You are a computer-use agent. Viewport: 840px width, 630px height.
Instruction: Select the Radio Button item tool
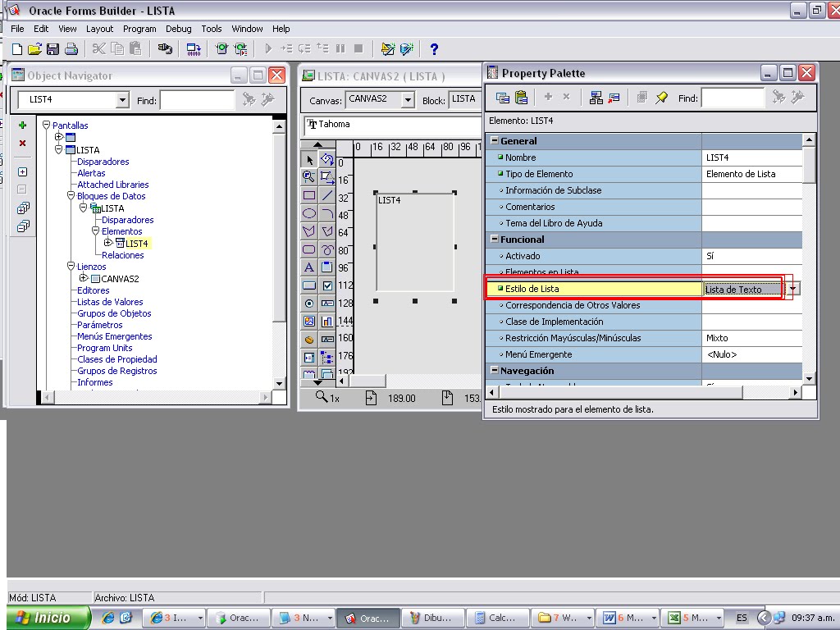(x=309, y=304)
